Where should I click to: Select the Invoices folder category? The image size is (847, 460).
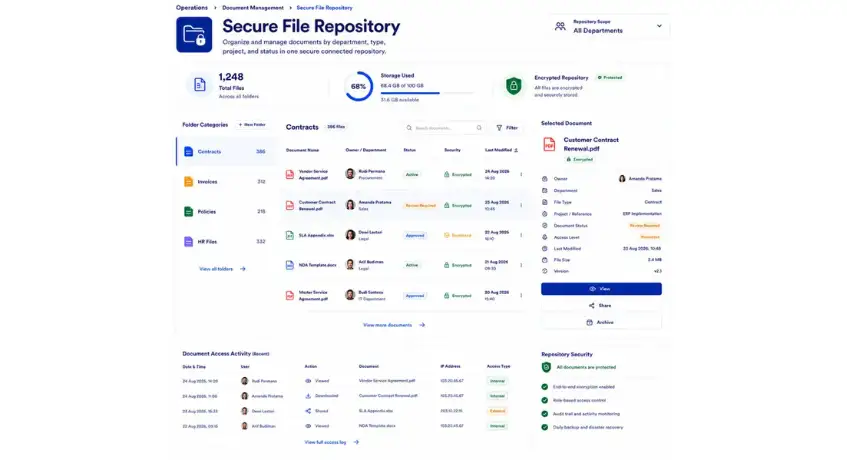[x=226, y=182]
